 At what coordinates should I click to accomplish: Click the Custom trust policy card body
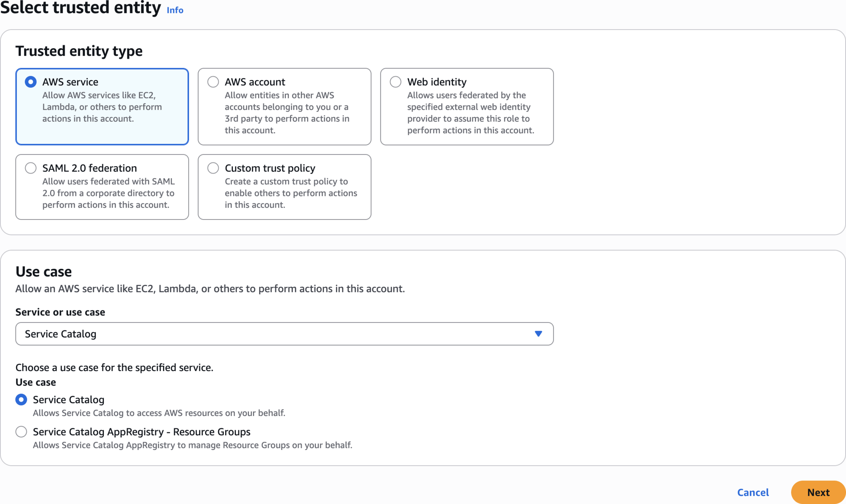point(291,193)
